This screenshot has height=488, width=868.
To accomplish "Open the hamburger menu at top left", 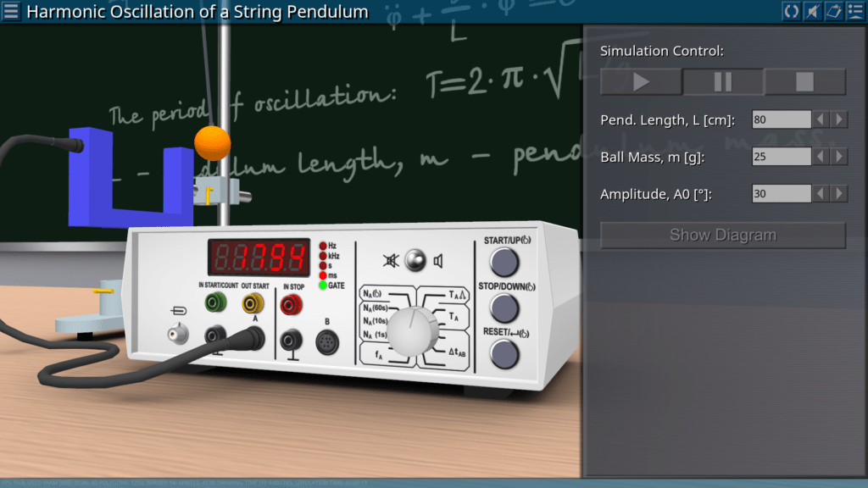I will [12, 11].
